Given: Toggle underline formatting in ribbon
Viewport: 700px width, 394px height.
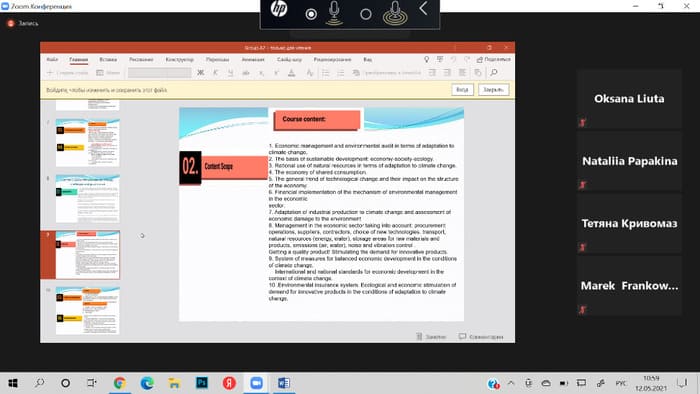Looking at the screenshot, I should tap(230, 73).
